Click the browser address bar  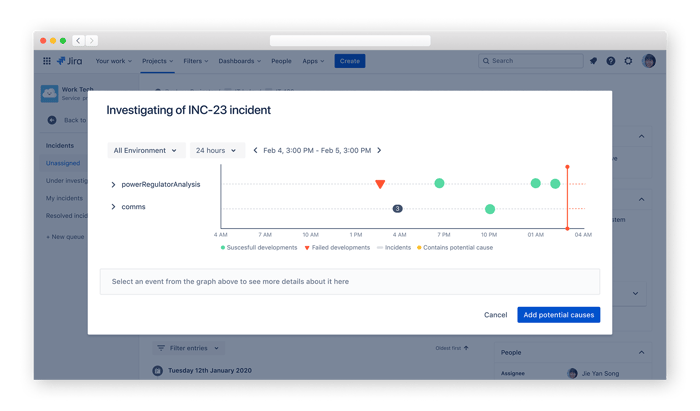pos(350,41)
